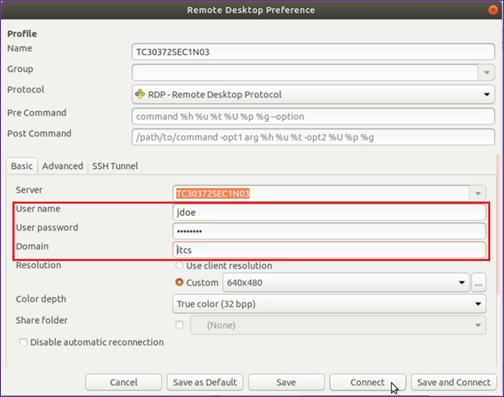504x397 pixels.
Task: Click Save as Default button
Action: coord(205,382)
